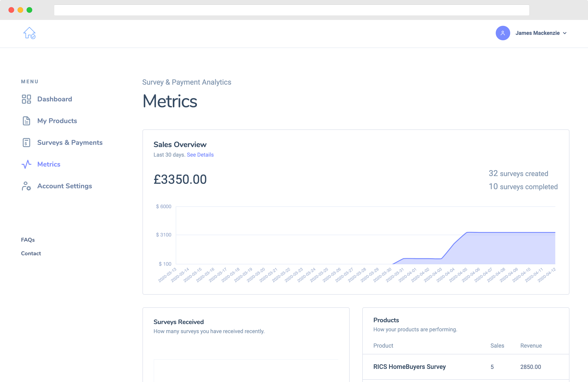
Task: Open Surveys & Payments section
Action: tap(70, 143)
